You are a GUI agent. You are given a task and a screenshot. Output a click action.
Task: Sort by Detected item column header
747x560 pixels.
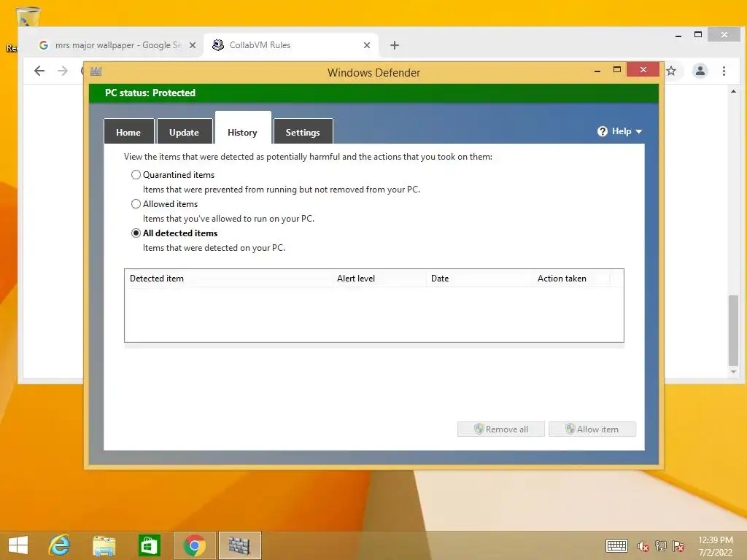tap(229, 279)
